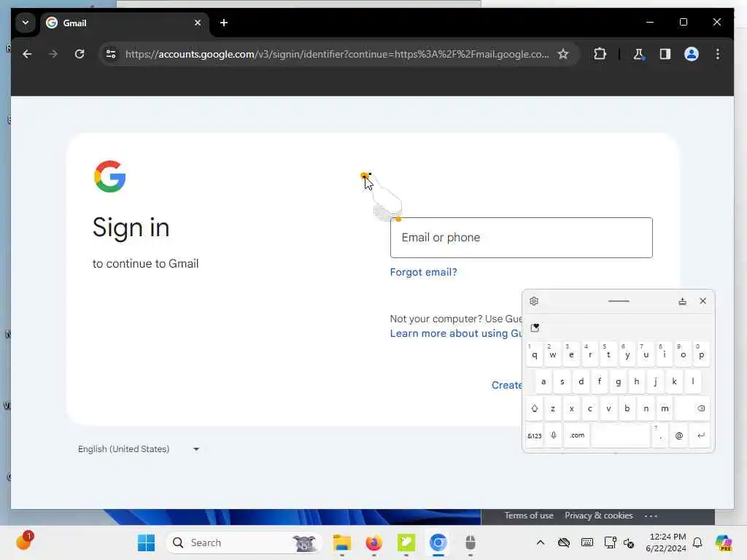Viewport: 747px width, 560px height.
Task: Toggle touch keyboard from tray icon
Action: point(587,542)
